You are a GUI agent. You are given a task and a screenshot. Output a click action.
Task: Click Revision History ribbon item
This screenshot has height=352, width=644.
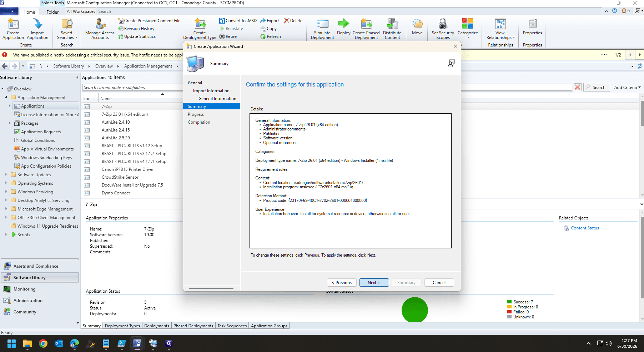tap(136, 29)
